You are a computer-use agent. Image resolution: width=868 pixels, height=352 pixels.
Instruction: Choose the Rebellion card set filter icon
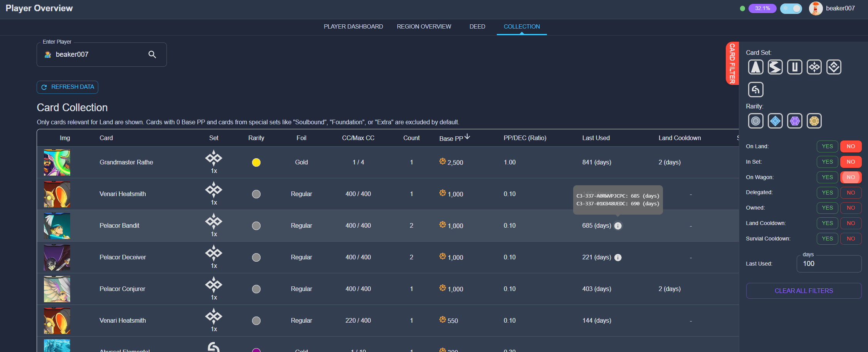tap(834, 67)
